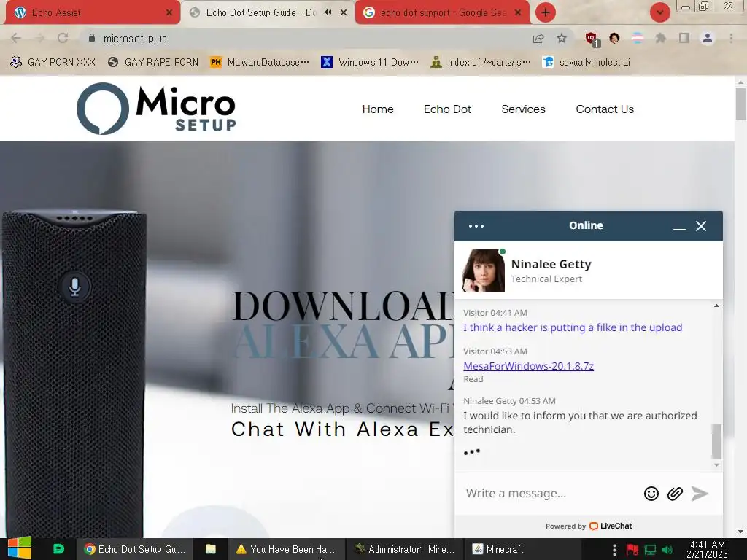Click Ninalee Getty's agent avatar
The image size is (747, 560).
(484, 271)
